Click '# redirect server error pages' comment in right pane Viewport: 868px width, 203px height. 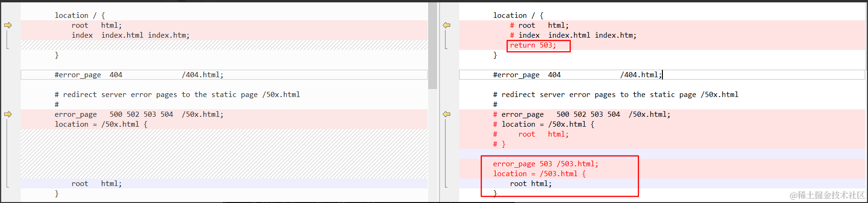point(615,95)
